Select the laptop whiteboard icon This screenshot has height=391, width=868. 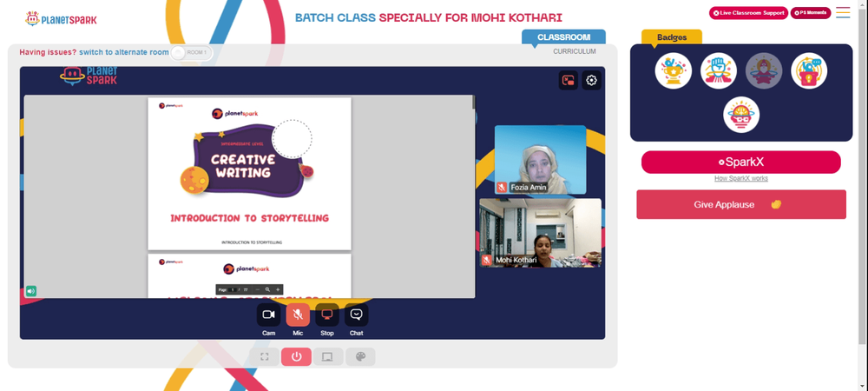328,356
